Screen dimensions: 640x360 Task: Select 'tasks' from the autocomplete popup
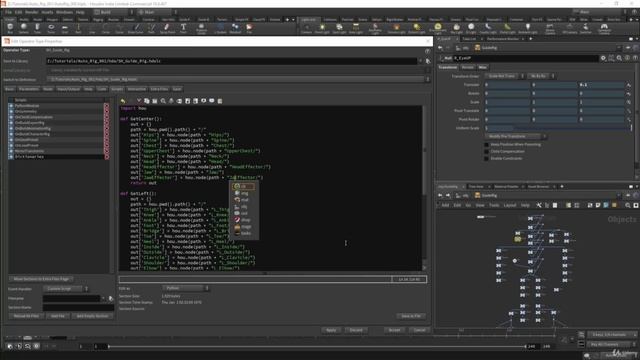click(244, 233)
